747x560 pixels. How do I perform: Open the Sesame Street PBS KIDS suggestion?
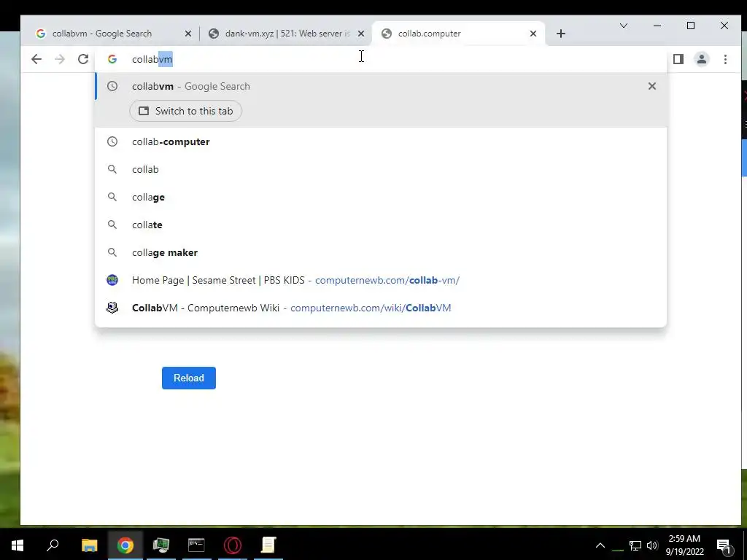pyautogui.click(x=381, y=280)
